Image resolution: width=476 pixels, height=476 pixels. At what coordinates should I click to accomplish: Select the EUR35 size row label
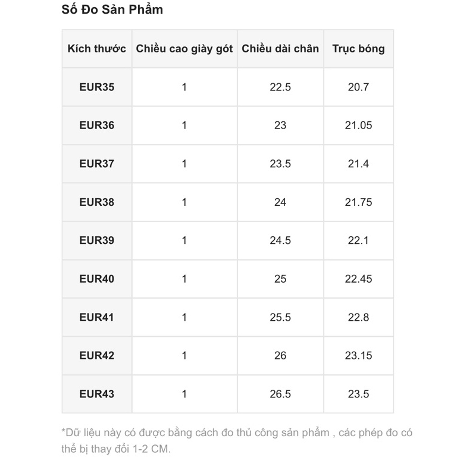click(x=96, y=87)
